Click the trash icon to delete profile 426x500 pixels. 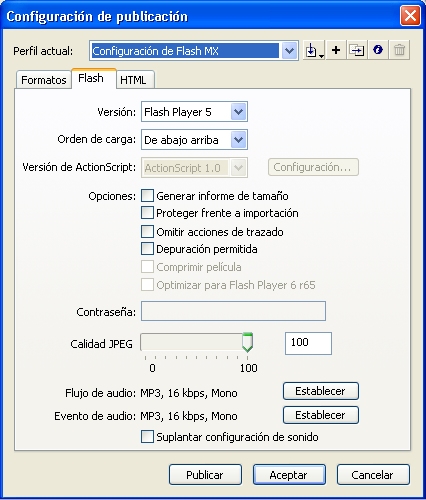(x=399, y=50)
